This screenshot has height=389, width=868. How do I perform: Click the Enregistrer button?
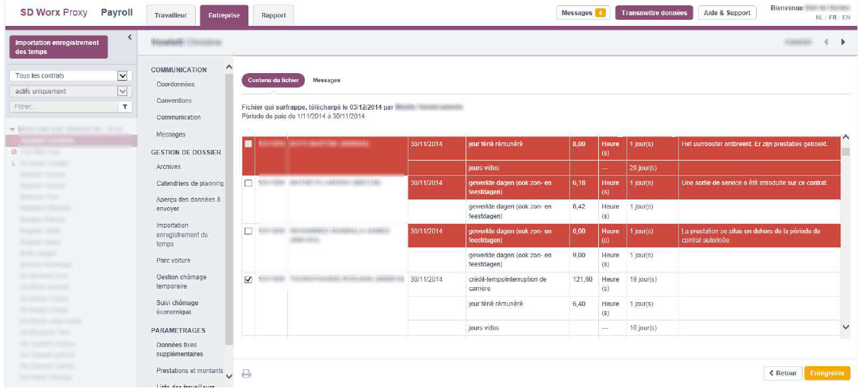pos(827,374)
